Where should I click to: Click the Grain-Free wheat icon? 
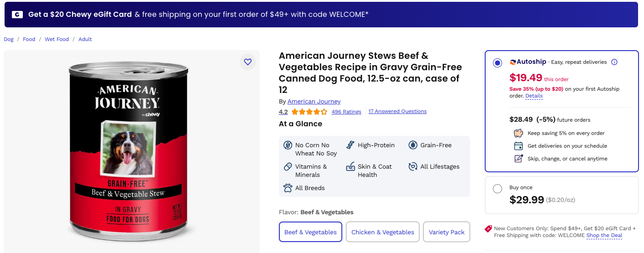click(x=413, y=145)
